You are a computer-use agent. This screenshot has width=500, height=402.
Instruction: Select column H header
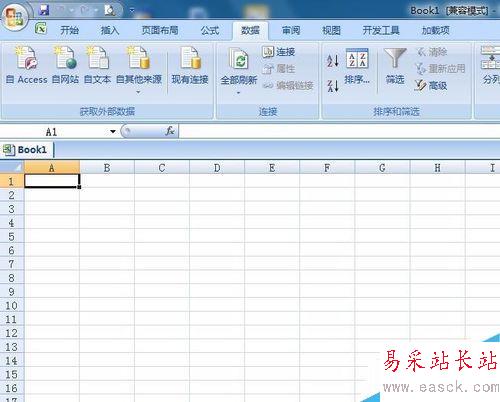[x=437, y=167]
